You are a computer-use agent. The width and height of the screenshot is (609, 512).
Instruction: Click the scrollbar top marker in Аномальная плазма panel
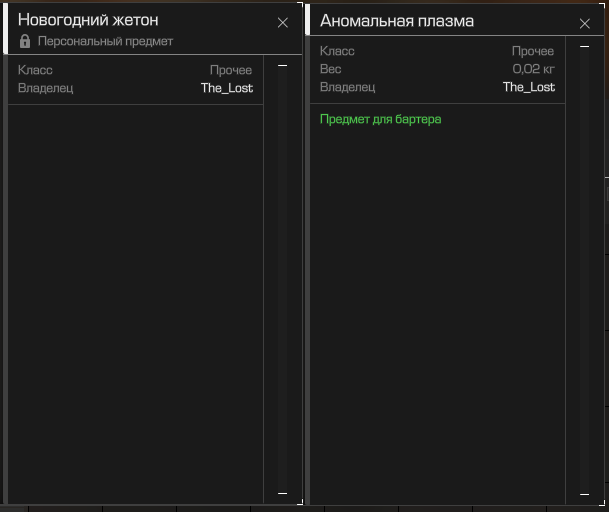tap(584, 47)
